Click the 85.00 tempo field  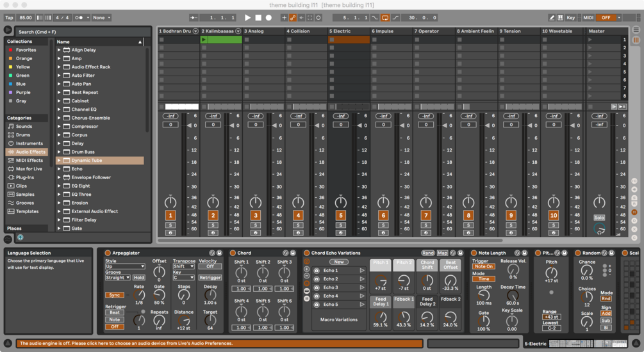(x=26, y=18)
